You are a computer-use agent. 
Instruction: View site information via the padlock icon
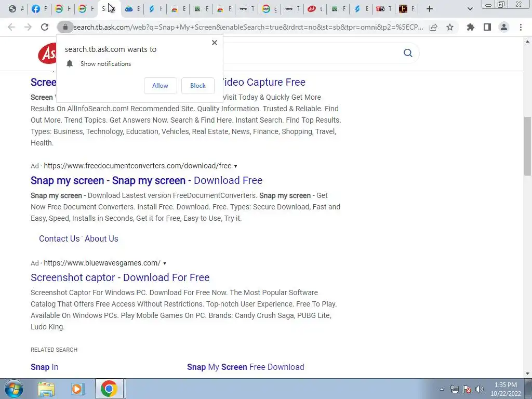pos(65,27)
